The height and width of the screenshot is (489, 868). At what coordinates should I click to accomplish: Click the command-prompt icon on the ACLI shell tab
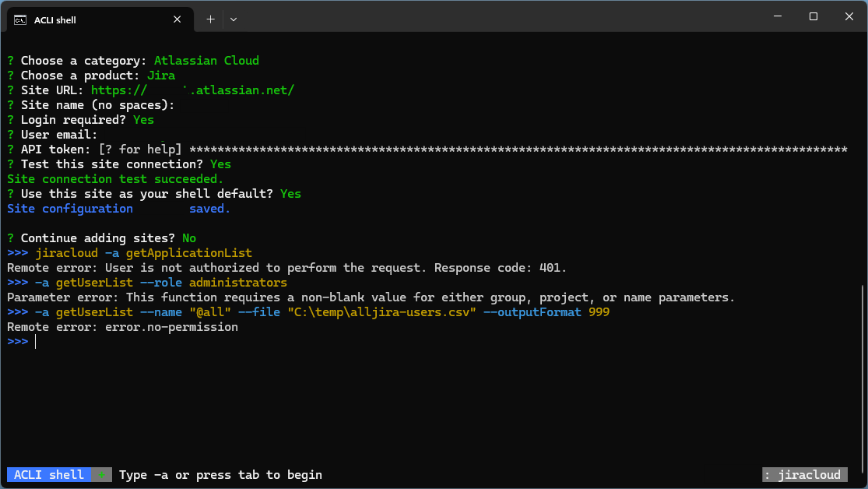point(19,19)
